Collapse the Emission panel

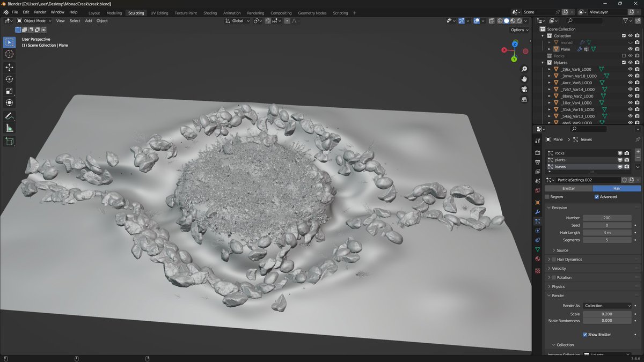pos(548,208)
